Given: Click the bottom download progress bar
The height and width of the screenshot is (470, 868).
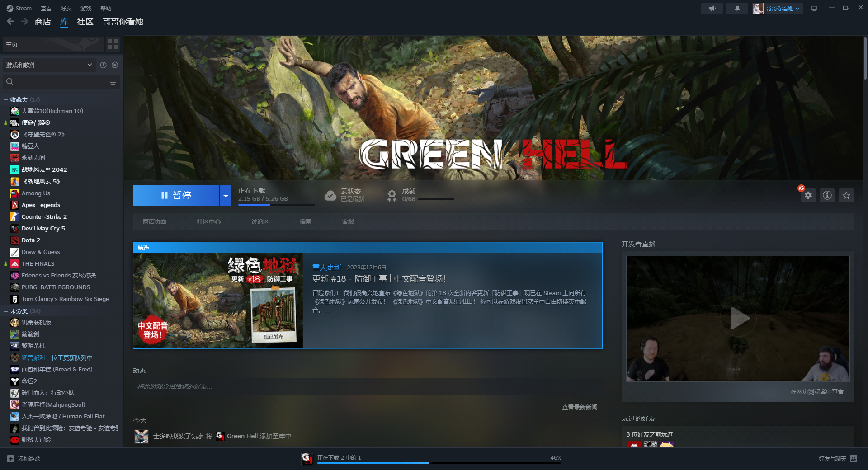Looking at the screenshot, I should (x=439, y=462).
